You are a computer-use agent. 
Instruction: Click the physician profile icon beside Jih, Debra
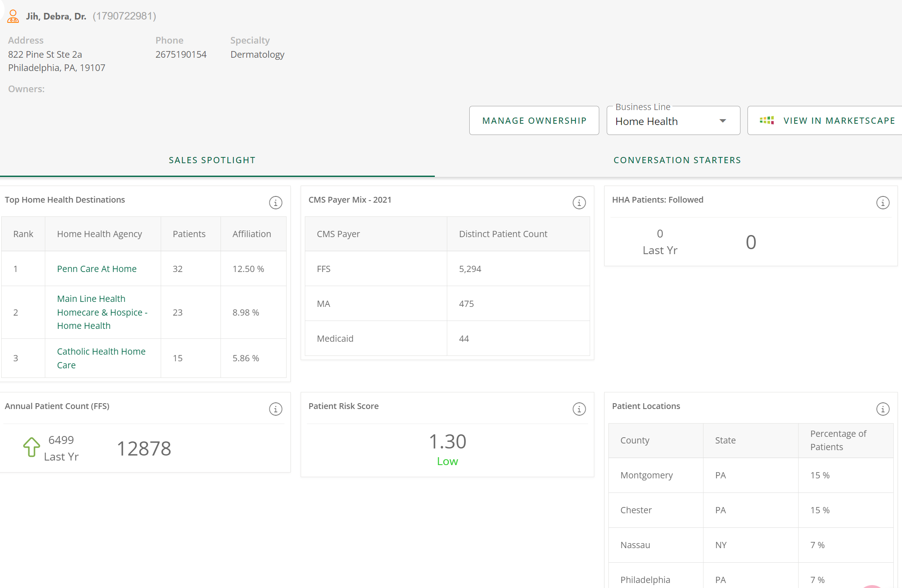(x=13, y=16)
